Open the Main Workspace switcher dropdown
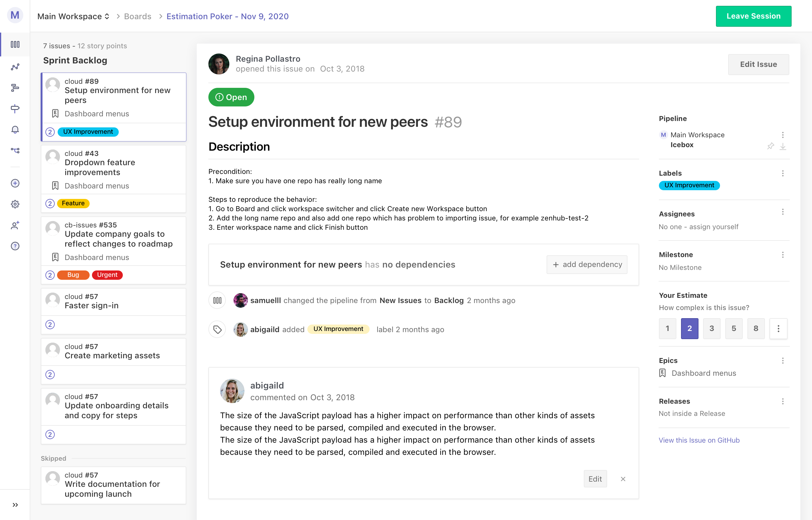Image resolution: width=812 pixels, height=520 pixels. point(73,16)
